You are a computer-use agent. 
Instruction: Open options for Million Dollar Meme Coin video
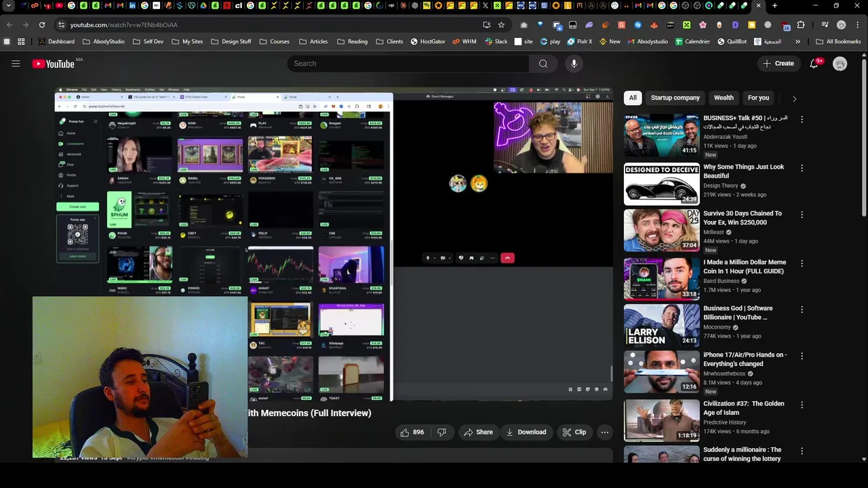802,263
